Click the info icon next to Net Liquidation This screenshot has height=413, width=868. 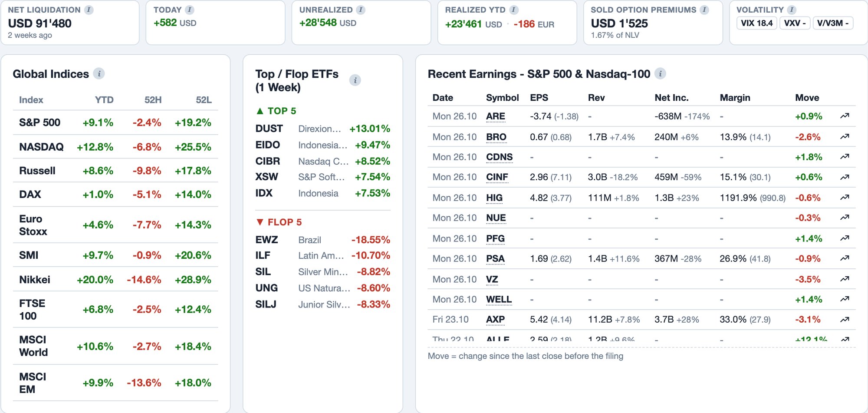tap(89, 10)
